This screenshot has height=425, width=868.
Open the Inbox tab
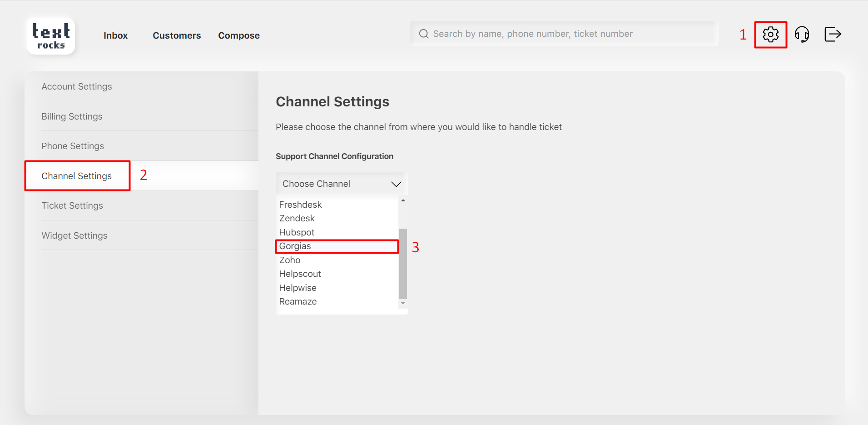(x=115, y=35)
